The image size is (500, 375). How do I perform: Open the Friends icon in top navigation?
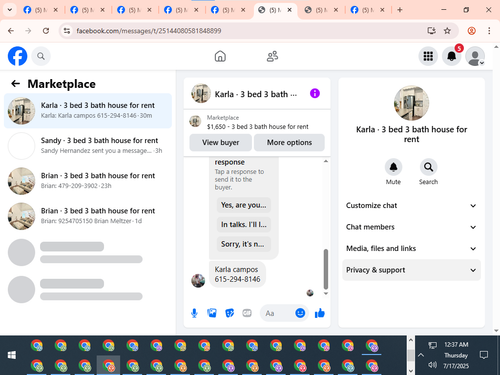(272, 56)
